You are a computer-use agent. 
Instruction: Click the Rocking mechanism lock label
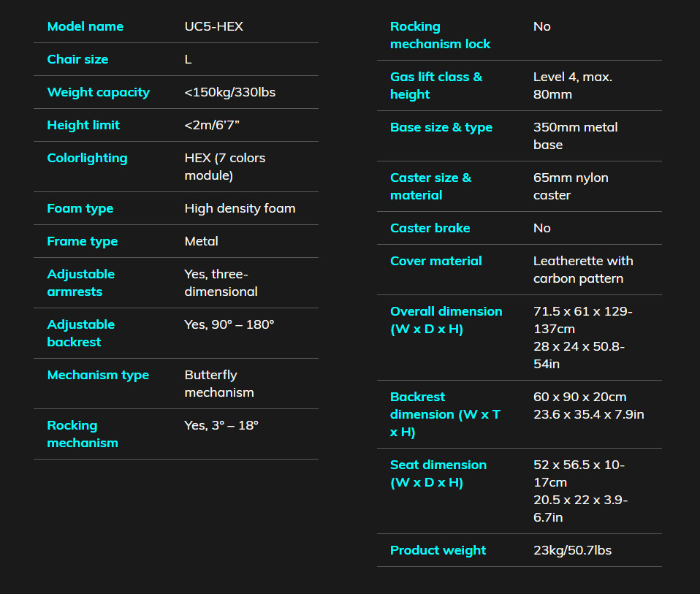point(440,35)
